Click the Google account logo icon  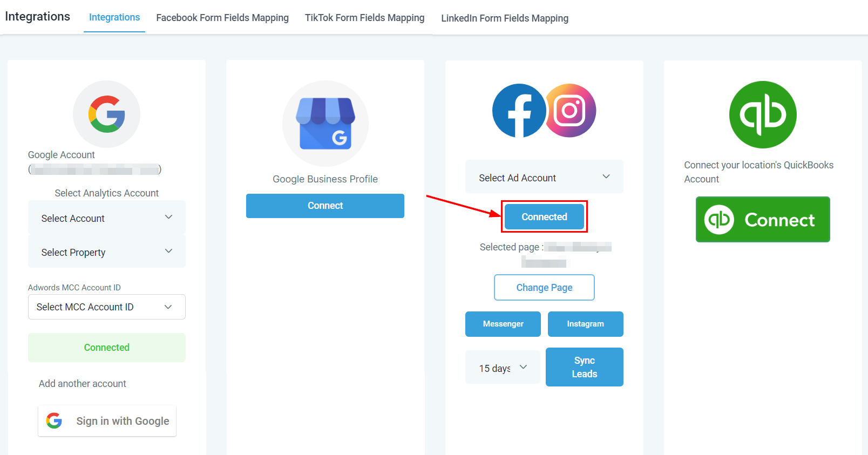click(106, 114)
